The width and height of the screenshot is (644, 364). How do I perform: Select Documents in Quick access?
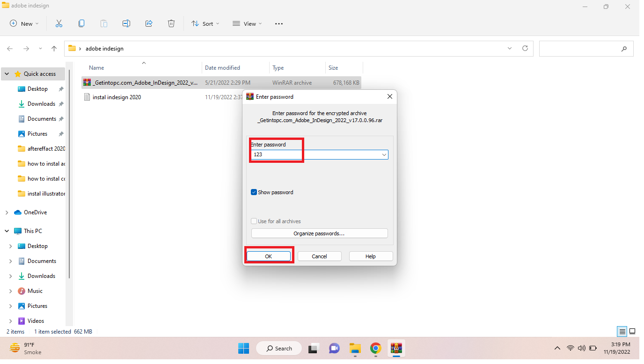pos(42,119)
